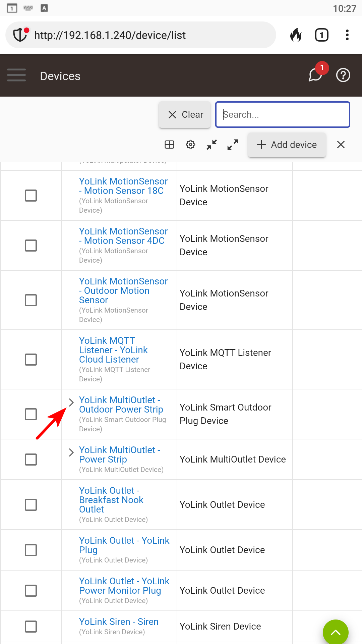Open YoLink Siren - Siren device link
This screenshot has width=362, height=644.
119,622
